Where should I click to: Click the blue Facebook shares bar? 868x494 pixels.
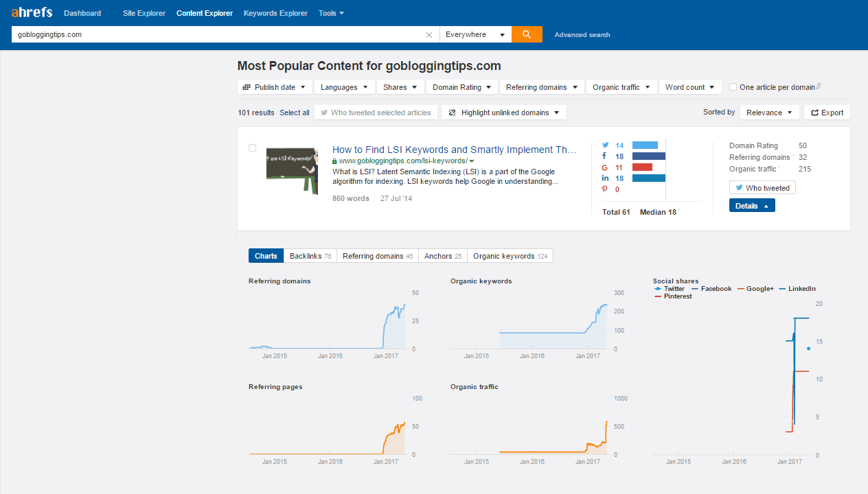649,156
